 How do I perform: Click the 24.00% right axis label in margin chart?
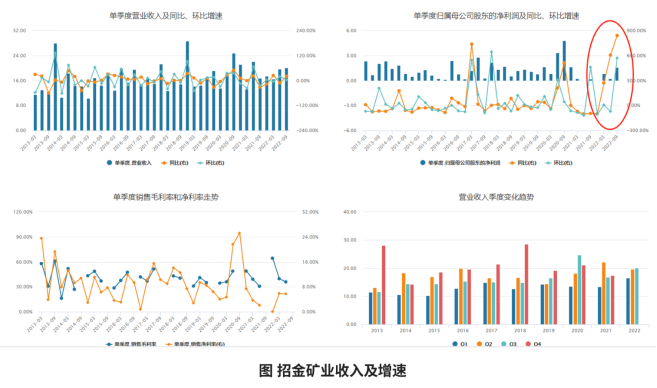pos(310,237)
